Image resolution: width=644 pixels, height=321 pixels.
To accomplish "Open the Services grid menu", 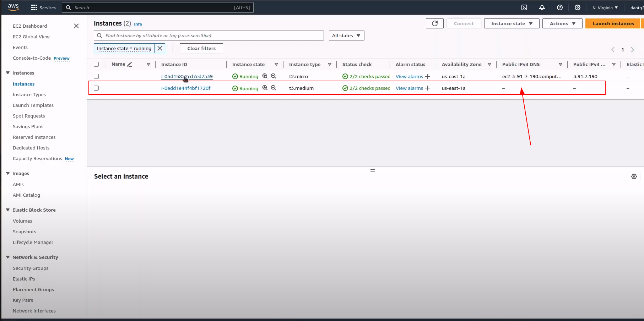I will (43, 7).
